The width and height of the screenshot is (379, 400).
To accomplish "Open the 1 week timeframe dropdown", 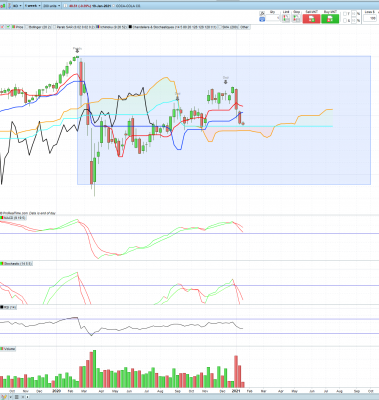I will [32, 6].
